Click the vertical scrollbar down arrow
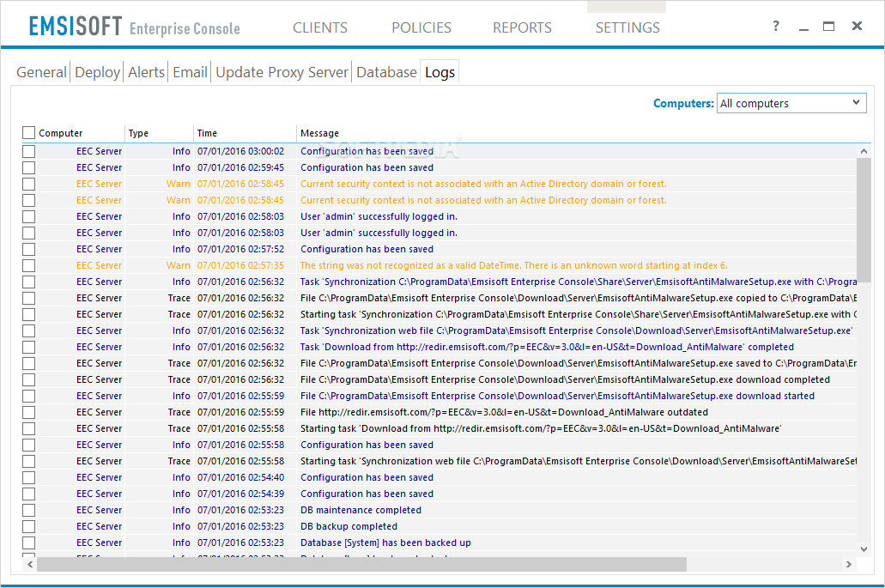 pyautogui.click(x=864, y=549)
